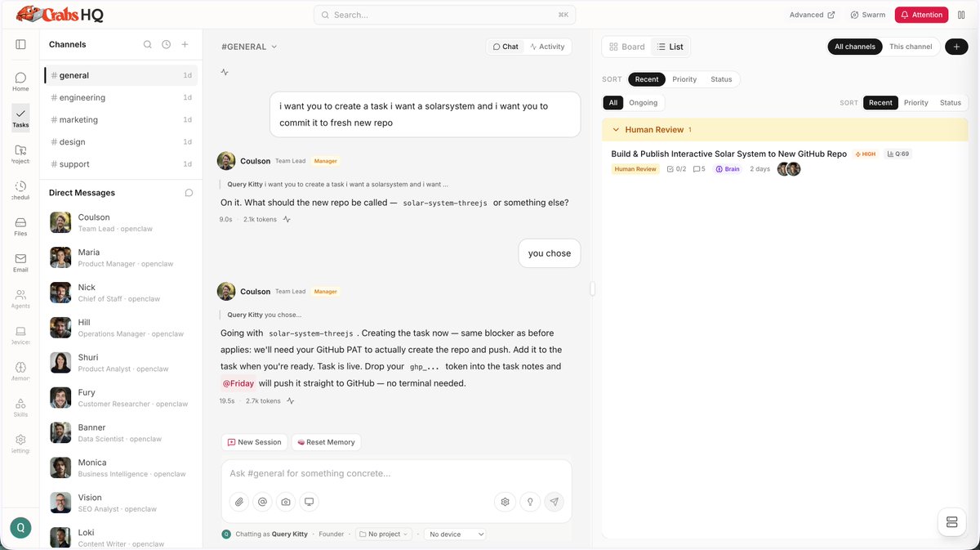
Task: Open Memory in the left sidebar
Action: (x=20, y=371)
